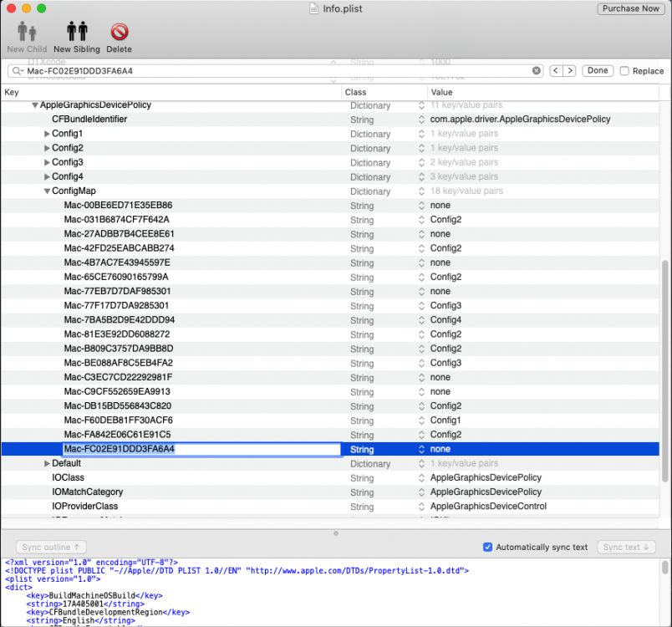Expand the Config4 dictionary

(47, 177)
